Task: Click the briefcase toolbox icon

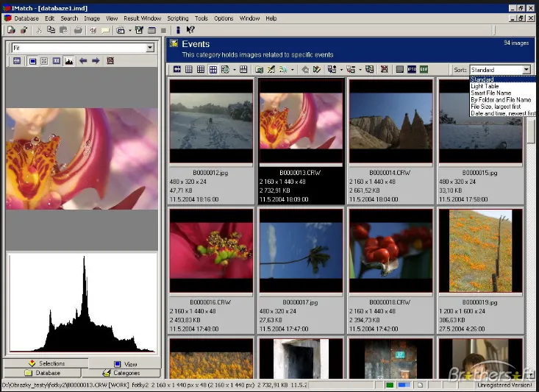Action: [121, 30]
